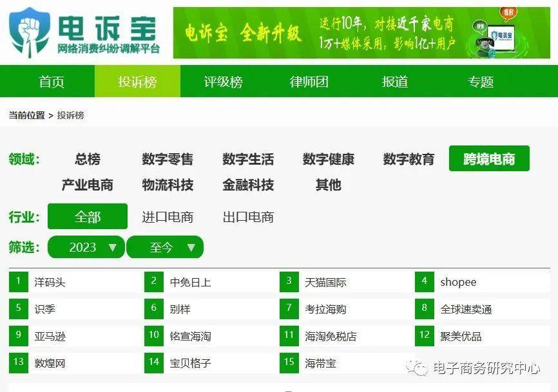Viewport: 558px width, 392px height.
Task: Open the 律师团 tab
Action: [309, 82]
